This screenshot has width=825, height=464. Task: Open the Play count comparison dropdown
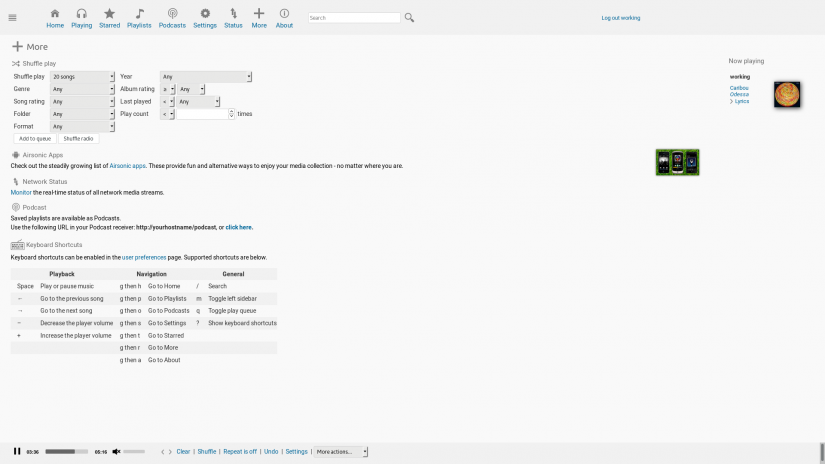tap(167, 114)
